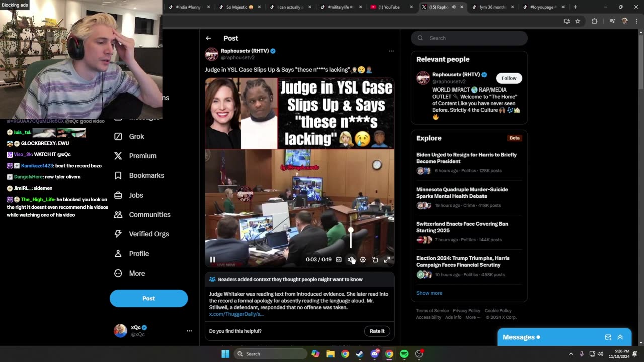Adjust the vertical volume slider knob

(351, 230)
